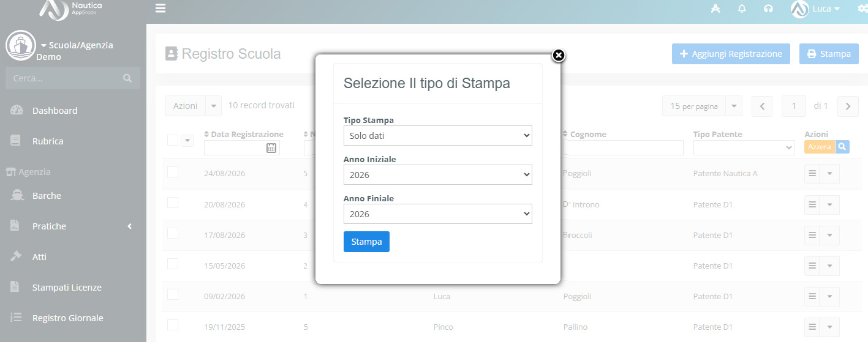
Task: Toggle the hamburger sidebar menu icon
Action: click(x=160, y=9)
